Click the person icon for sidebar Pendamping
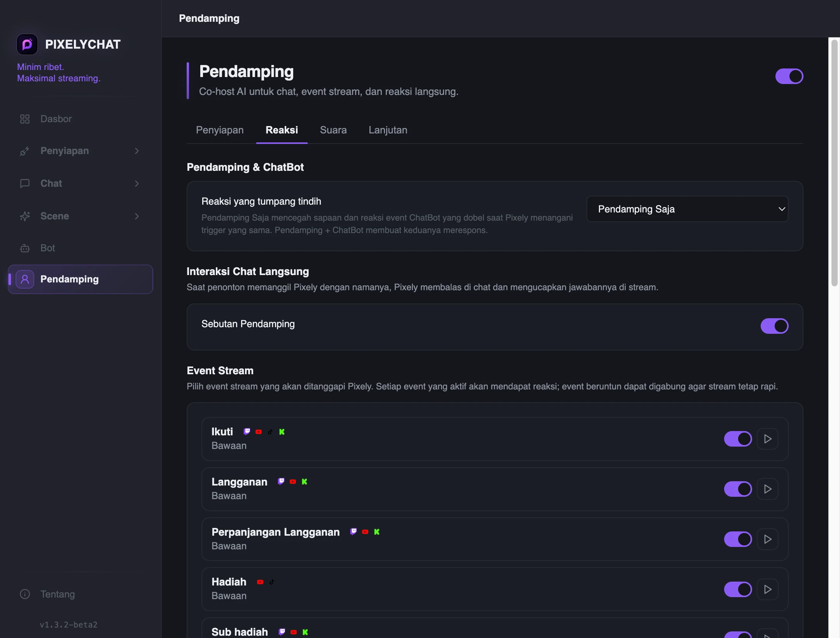This screenshot has width=840, height=638. click(25, 279)
